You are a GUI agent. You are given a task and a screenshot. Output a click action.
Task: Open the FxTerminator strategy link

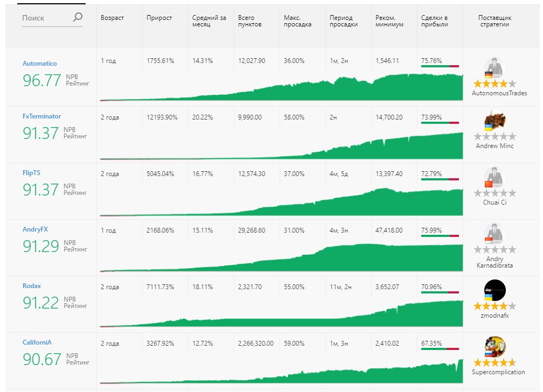[x=41, y=116]
